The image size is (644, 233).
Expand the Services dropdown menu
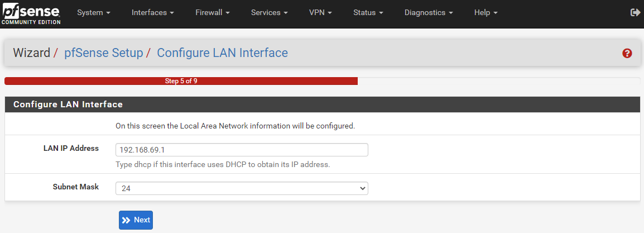269,13
